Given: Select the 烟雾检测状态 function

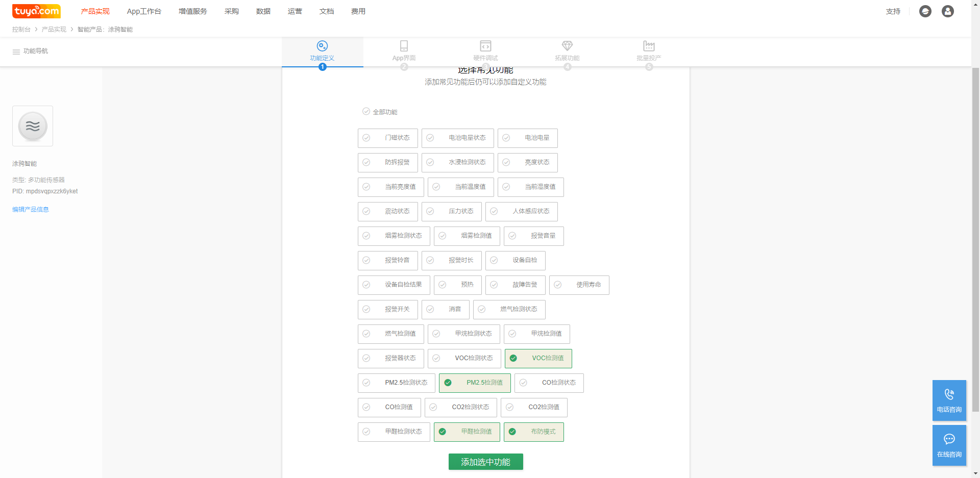Looking at the screenshot, I should [394, 236].
